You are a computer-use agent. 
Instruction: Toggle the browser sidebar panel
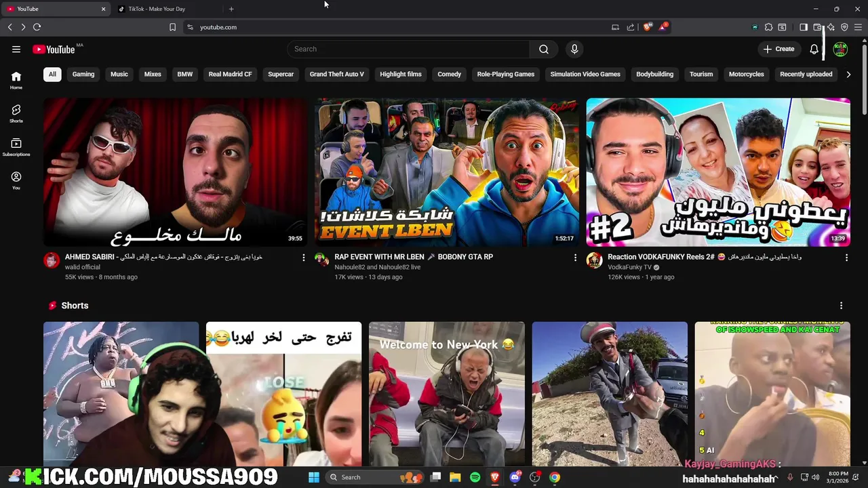pyautogui.click(x=803, y=27)
